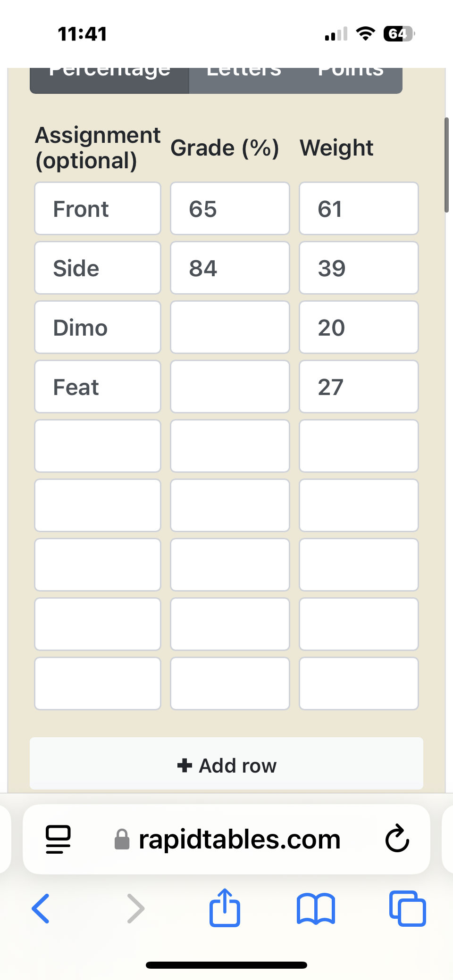The height and width of the screenshot is (980, 453).
Task: Edit the Front assignment name field
Action: tap(98, 208)
